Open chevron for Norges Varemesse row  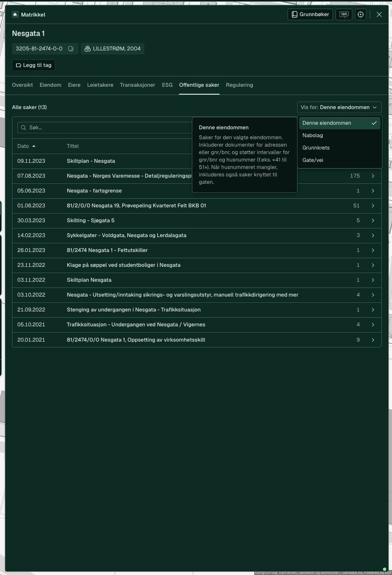[373, 176]
